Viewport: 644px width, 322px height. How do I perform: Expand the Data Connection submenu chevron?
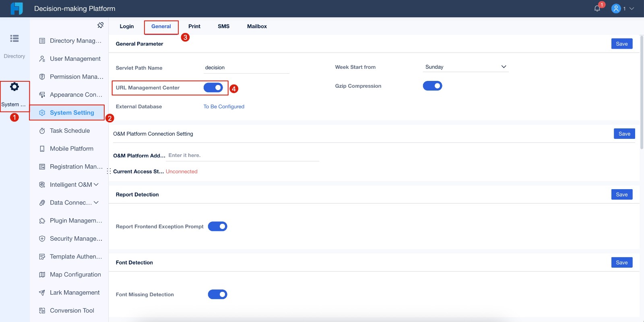coord(96,202)
